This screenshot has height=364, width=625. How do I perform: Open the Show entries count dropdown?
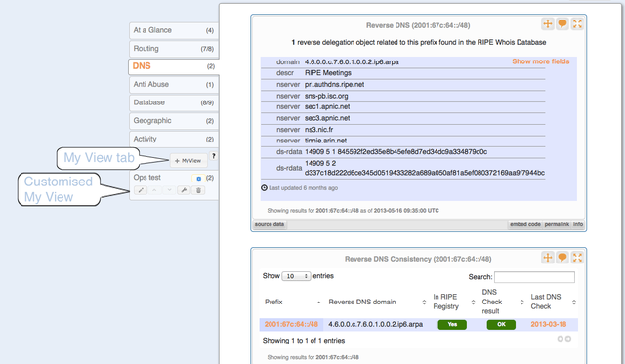296,276
